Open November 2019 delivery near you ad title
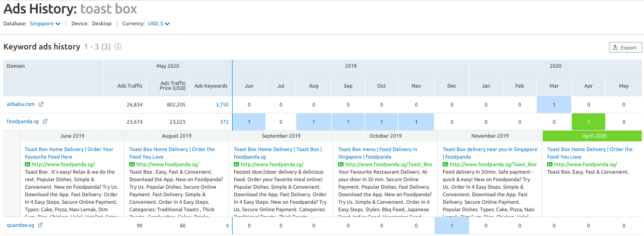This screenshot has width=644, height=236. click(x=489, y=153)
